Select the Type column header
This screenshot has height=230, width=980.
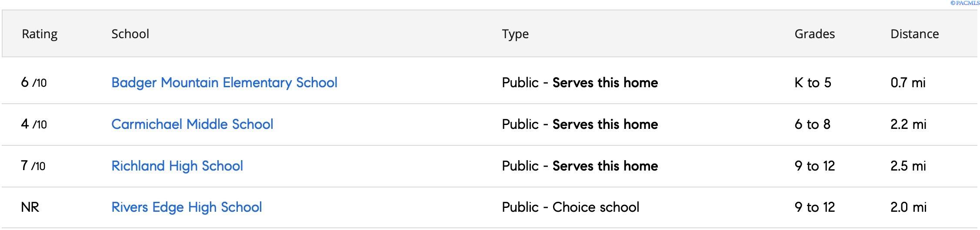(515, 34)
